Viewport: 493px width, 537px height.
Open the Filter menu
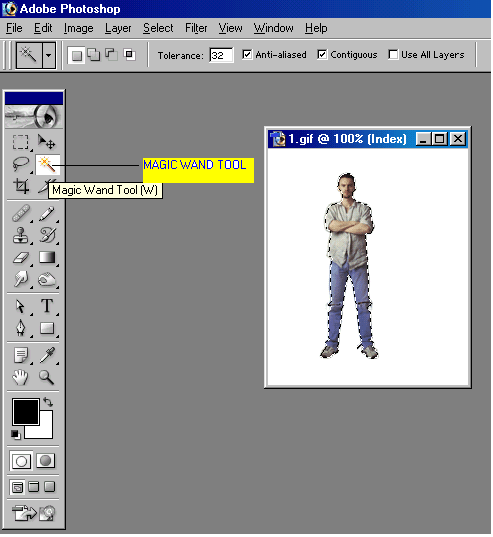196,28
